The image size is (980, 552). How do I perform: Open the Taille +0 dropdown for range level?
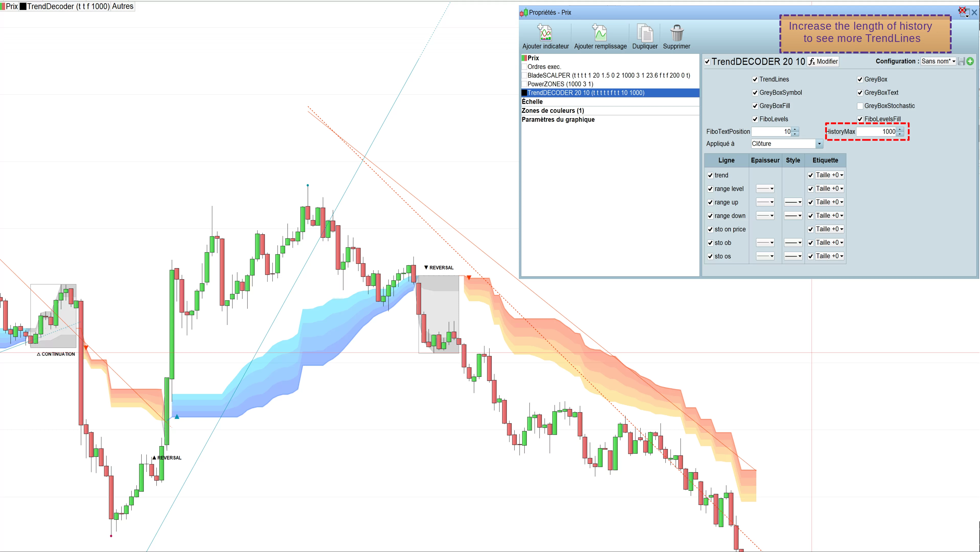click(x=830, y=189)
